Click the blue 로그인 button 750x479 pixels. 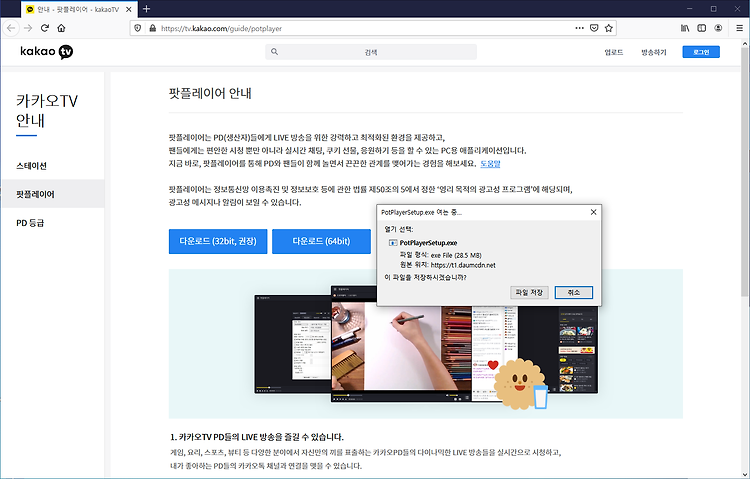[x=701, y=52]
